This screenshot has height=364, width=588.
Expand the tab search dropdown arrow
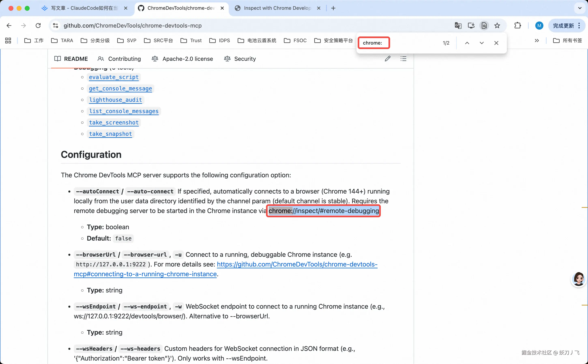(579, 8)
